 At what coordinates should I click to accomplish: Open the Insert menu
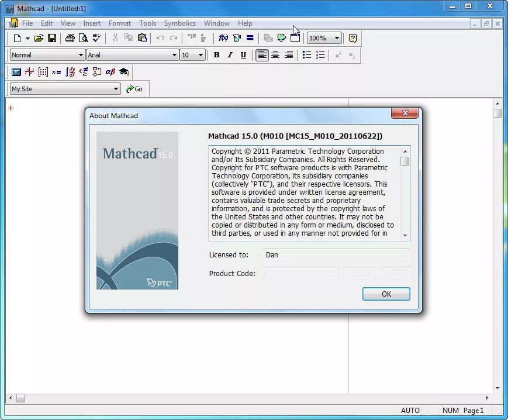tap(92, 23)
